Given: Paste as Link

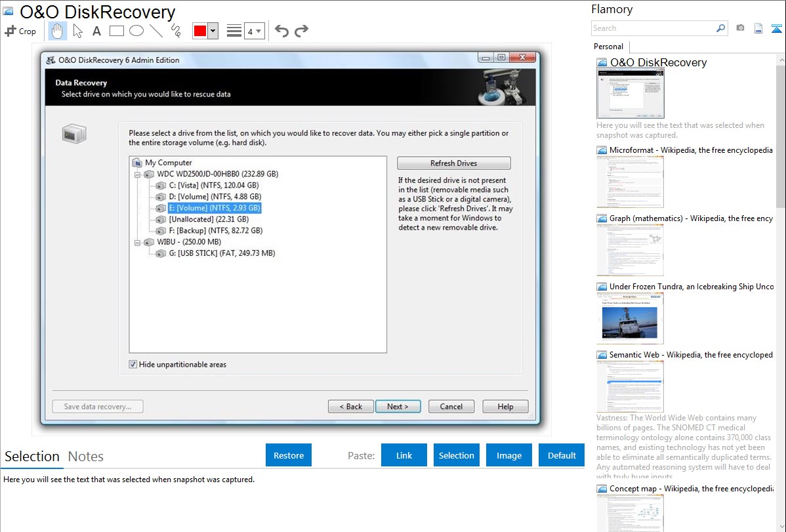Looking at the screenshot, I should coord(404,455).
